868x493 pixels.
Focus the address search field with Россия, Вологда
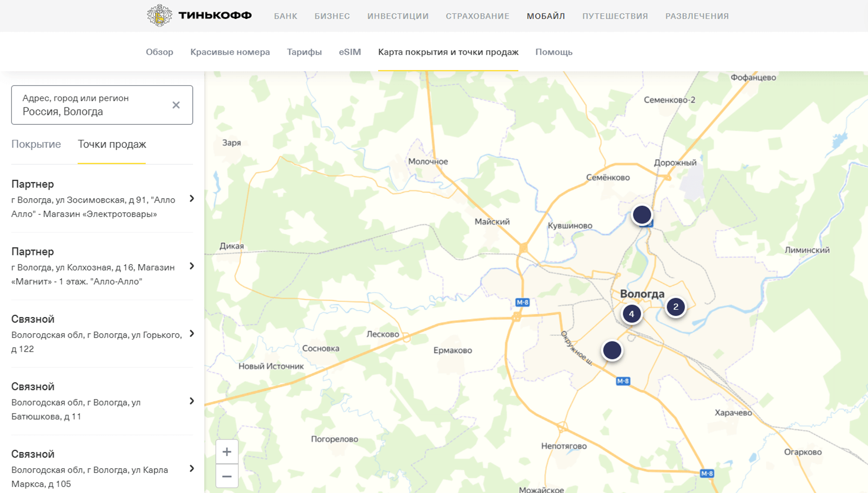click(102, 105)
